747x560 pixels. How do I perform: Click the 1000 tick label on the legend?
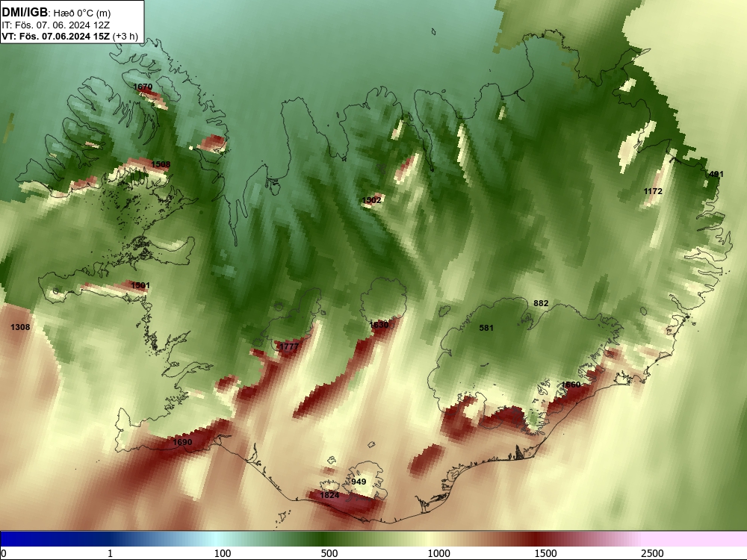click(438, 553)
